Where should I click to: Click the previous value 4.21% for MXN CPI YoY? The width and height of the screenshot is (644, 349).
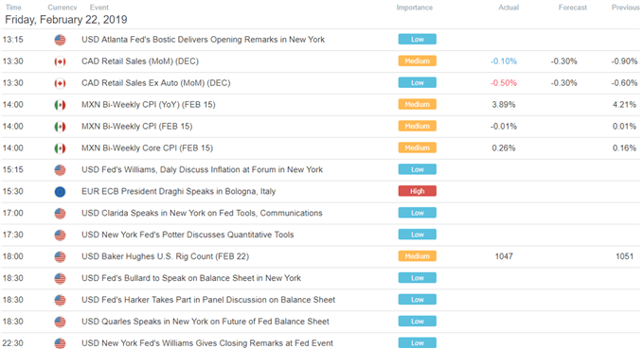(x=624, y=105)
